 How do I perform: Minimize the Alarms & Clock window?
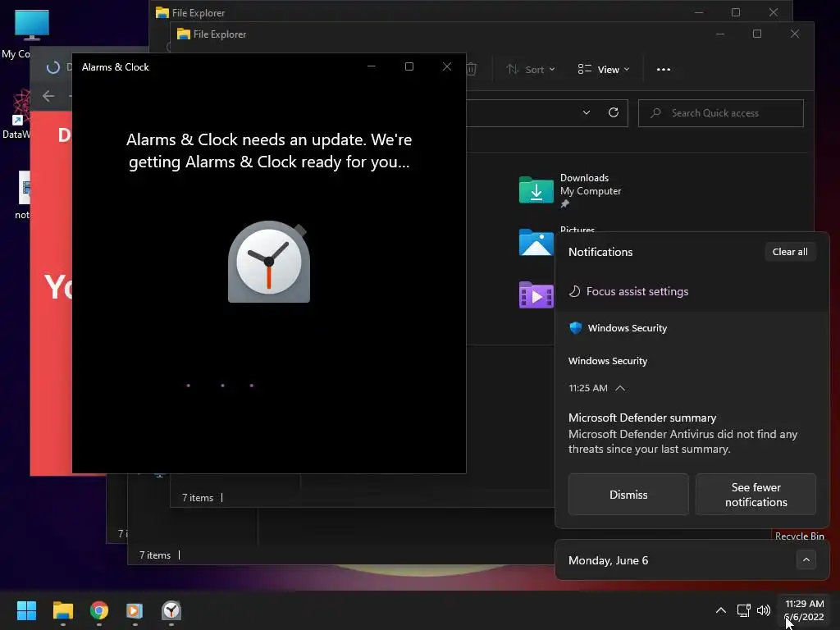[x=372, y=66]
